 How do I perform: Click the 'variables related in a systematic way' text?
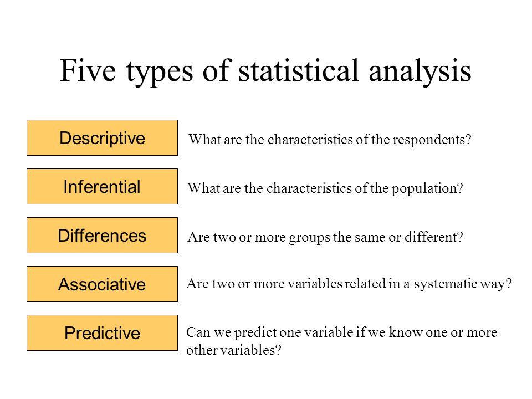click(x=349, y=284)
